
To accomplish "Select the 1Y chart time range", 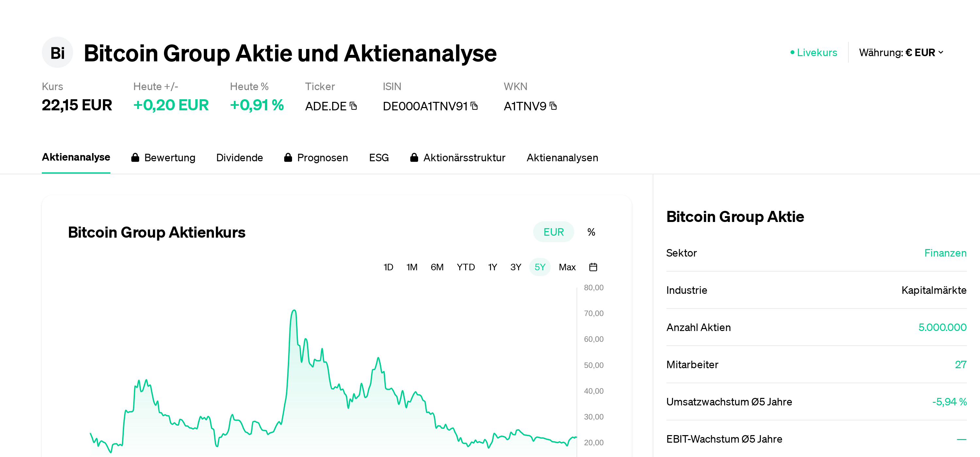I will 492,267.
